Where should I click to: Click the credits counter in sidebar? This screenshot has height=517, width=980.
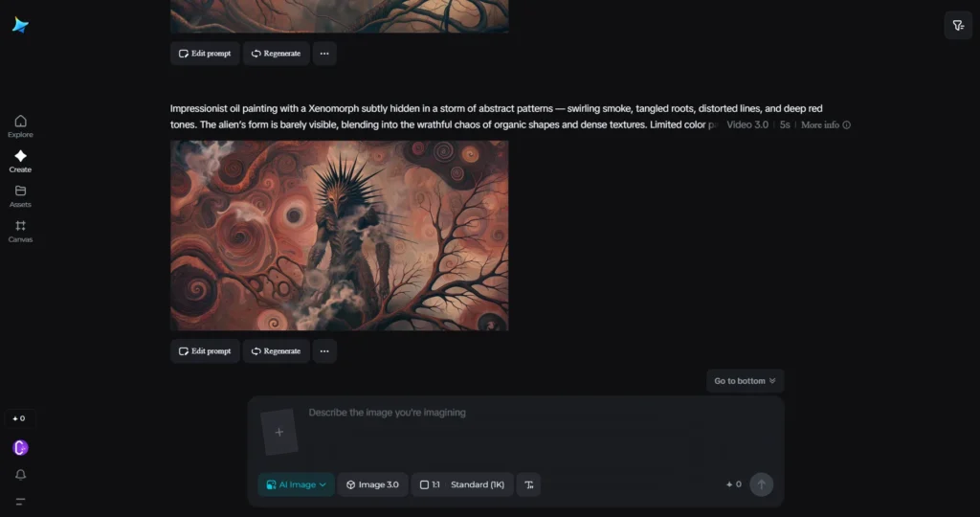coord(19,418)
